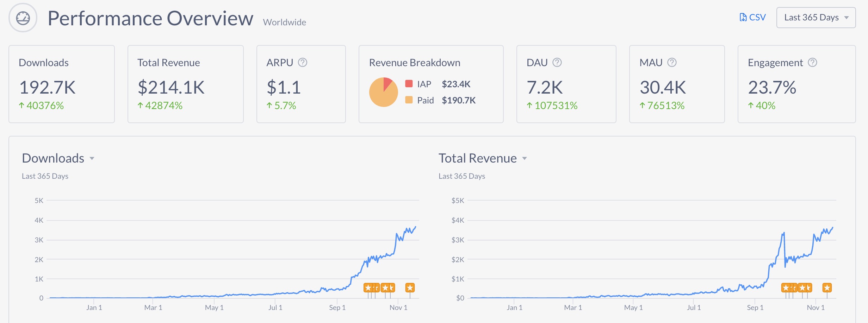Click the Engagement 23.7% summary card
The width and height of the screenshot is (868, 323).
[796, 84]
